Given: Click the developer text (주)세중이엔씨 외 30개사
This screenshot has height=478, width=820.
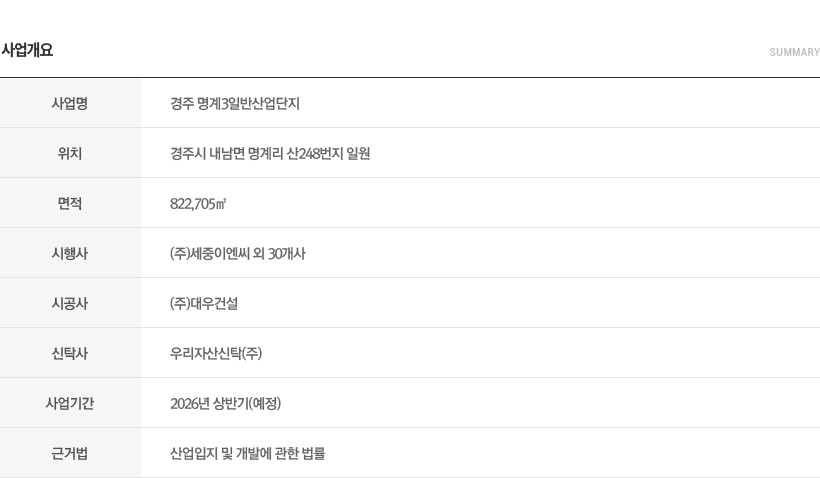Looking at the screenshot, I should (x=237, y=254).
